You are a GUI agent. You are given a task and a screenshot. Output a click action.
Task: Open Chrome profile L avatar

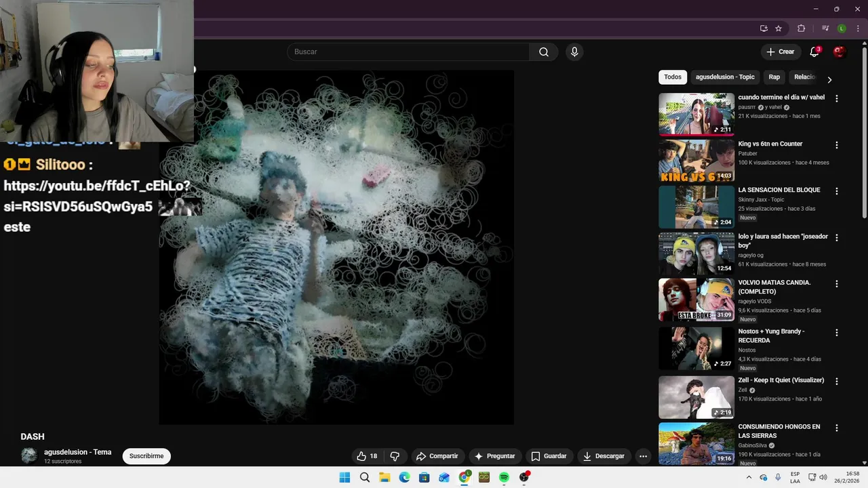point(842,28)
